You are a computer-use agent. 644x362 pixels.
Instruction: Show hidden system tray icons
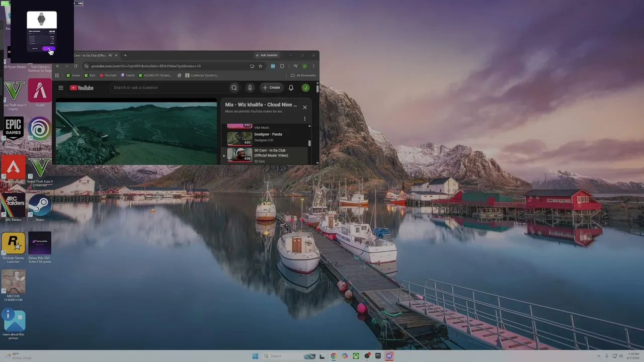[x=599, y=356]
